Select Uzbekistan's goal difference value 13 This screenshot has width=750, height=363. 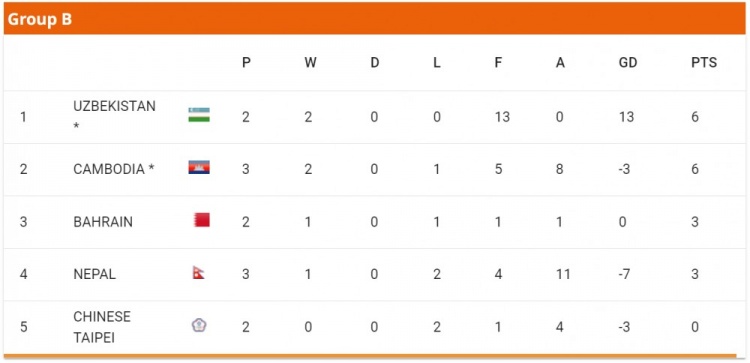tap(626, 117)
